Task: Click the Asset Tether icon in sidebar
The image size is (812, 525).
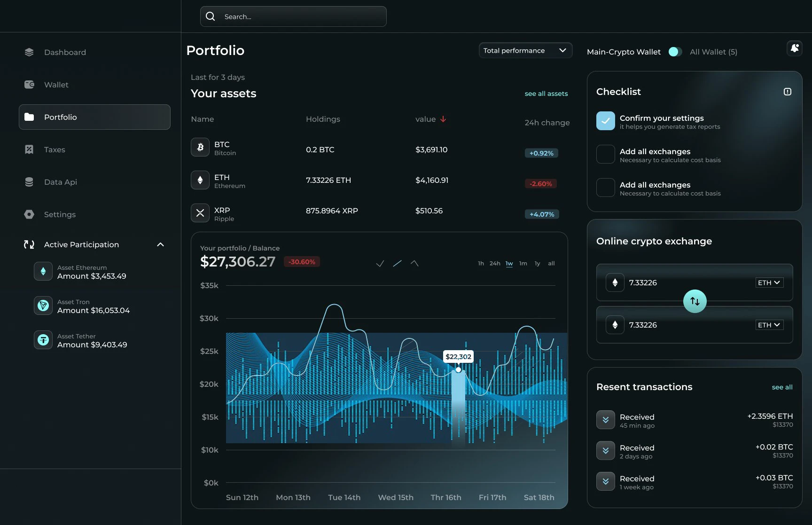Action: click(43, 340)
